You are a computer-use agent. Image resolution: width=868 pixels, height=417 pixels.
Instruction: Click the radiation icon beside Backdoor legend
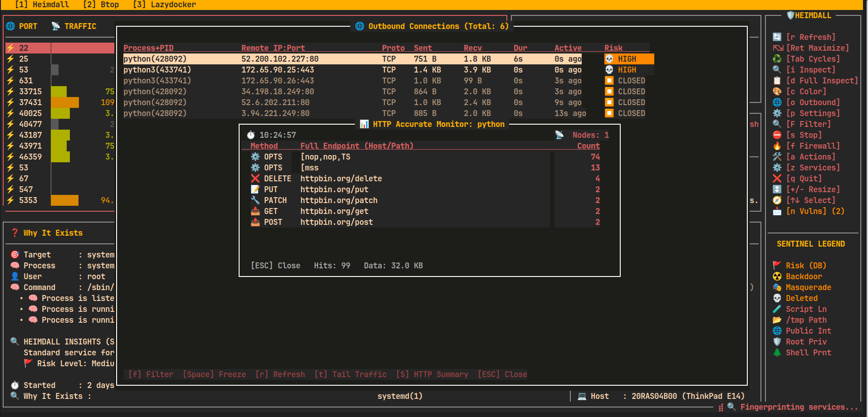click(x=777, y=276)
